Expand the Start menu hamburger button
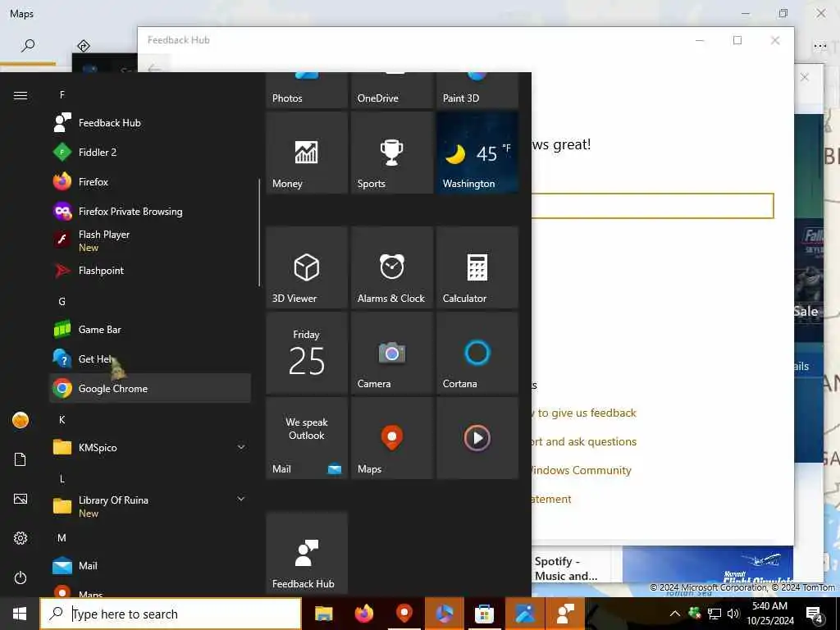840x630 pixels. (21, 95)
